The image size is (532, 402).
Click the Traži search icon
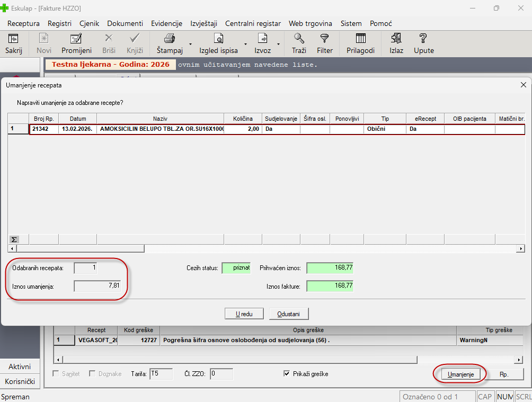point(299,39)
